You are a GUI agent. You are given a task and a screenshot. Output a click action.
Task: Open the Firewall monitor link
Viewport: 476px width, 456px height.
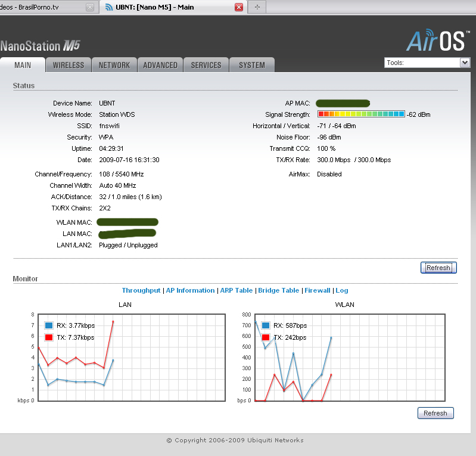pyautogui.click(x=317, y=290)
